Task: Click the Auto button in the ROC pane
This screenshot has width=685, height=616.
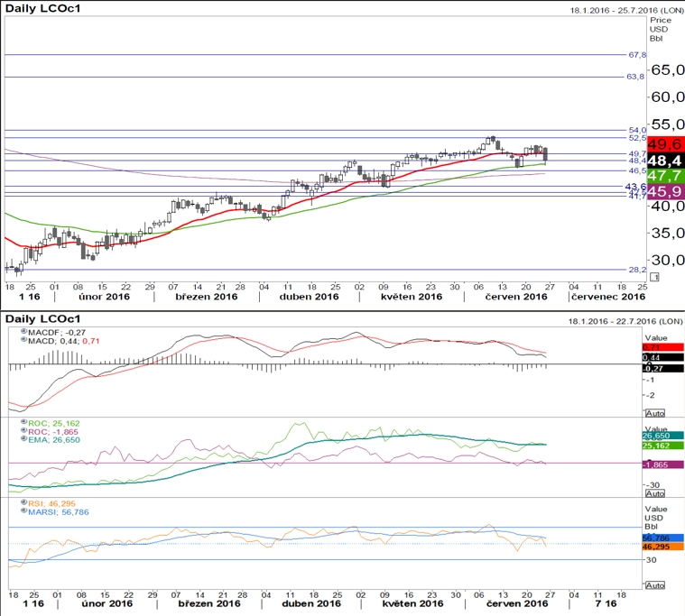Action: (x=655, y=493)
